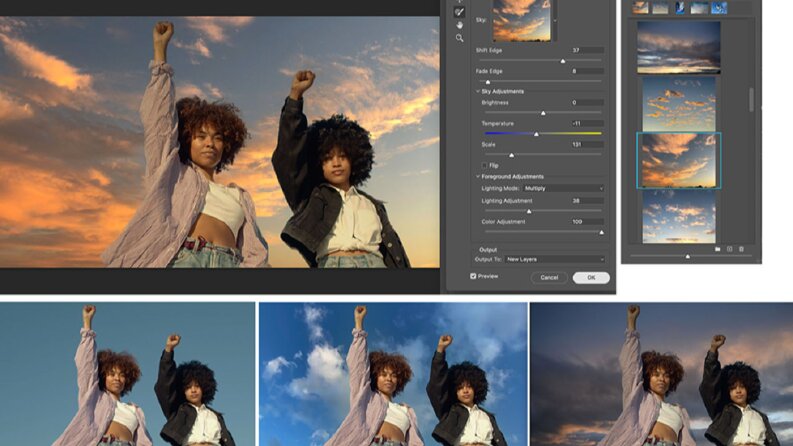This screenshot has height=446, width=793.
Task: Select the small scattered orange clouds sky preset
Action: coord(679,104)
